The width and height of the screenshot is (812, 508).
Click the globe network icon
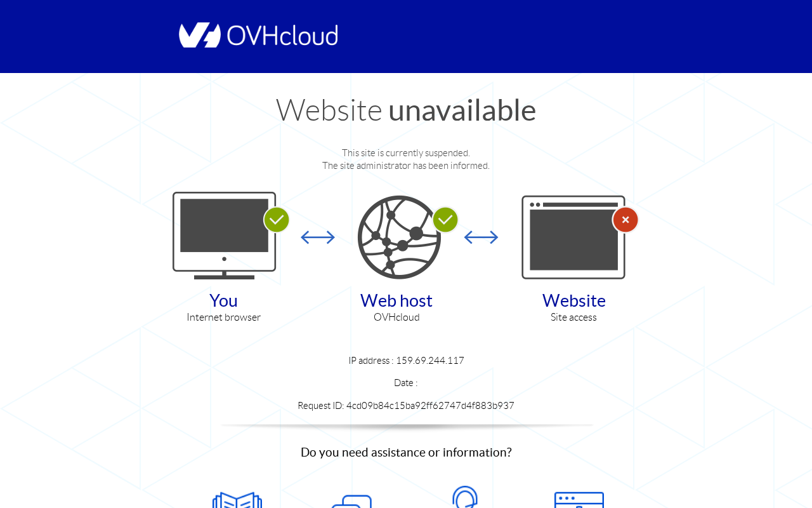click(x=399, y=237)
